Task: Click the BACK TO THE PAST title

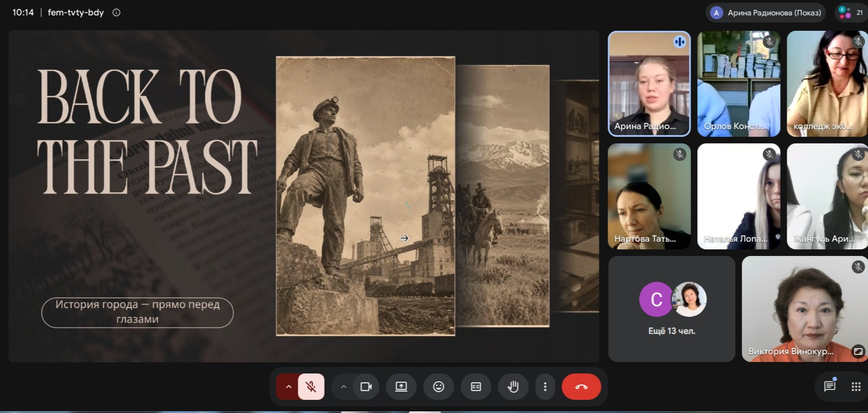Action: tap(147, 132)
